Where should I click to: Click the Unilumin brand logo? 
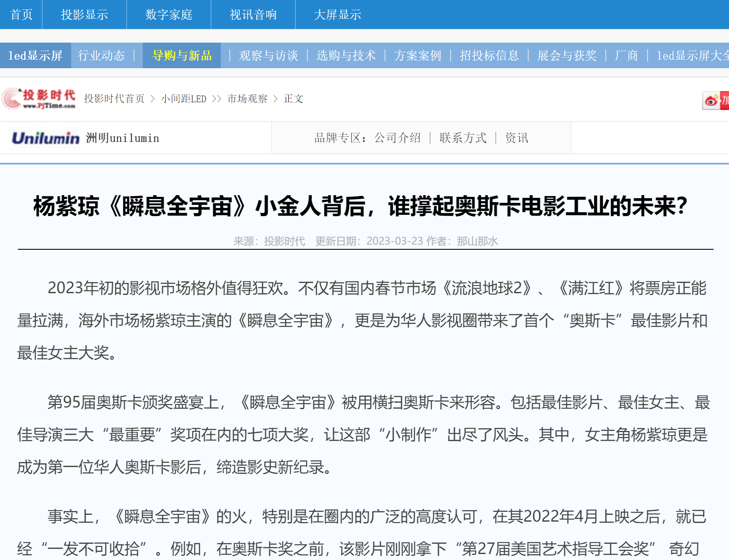pyautogui.click(x=46, y=138)
